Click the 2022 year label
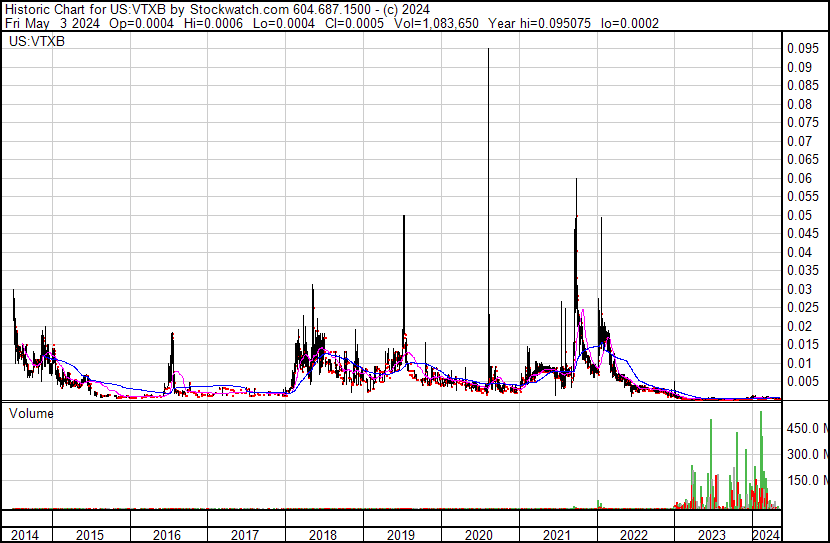 [634, 535]
